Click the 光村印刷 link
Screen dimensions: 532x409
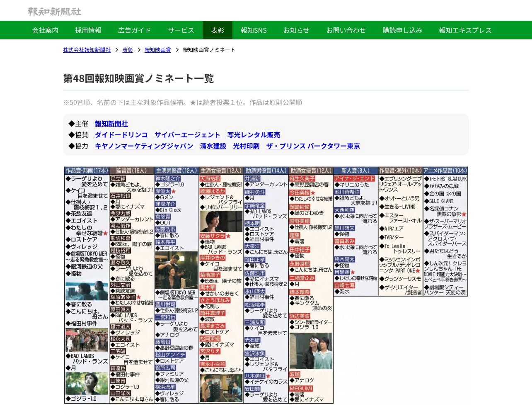tap(246, 146)
